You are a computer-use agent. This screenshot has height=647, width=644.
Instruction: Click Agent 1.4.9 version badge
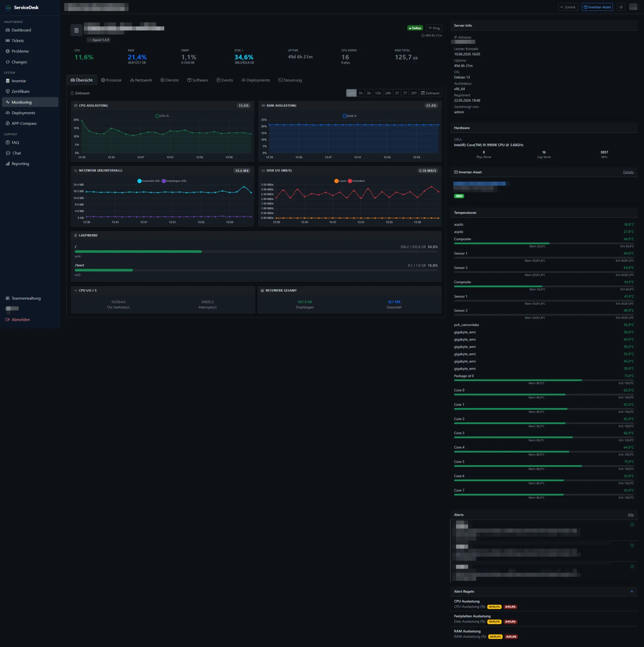click(x=99, y=40)
